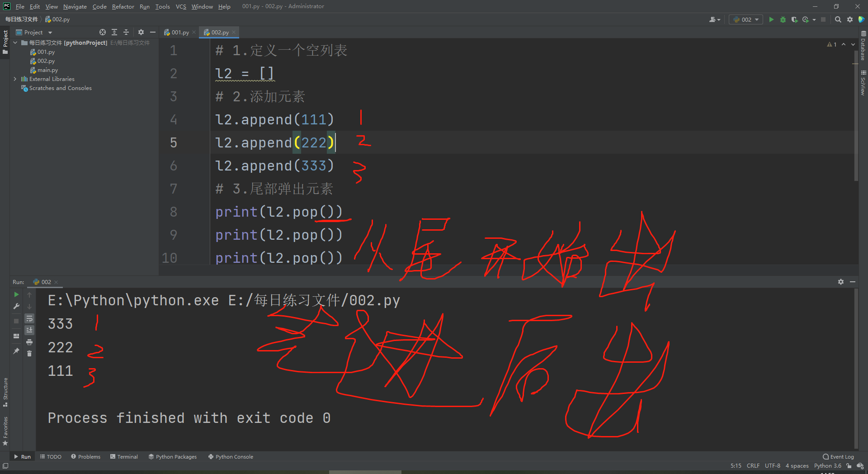Open run configuration wrench in Run panel
The height and width of the screenshot is (474, 868).
pos(16,306)
